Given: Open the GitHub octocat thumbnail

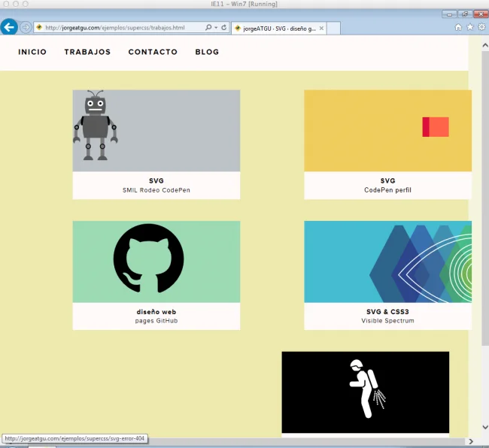Looking at the screenshot, I should coord(156,262).
